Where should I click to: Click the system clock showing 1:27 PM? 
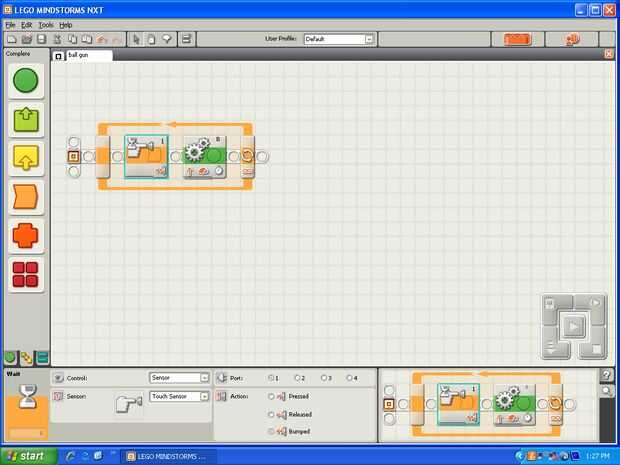coord(598,457)
